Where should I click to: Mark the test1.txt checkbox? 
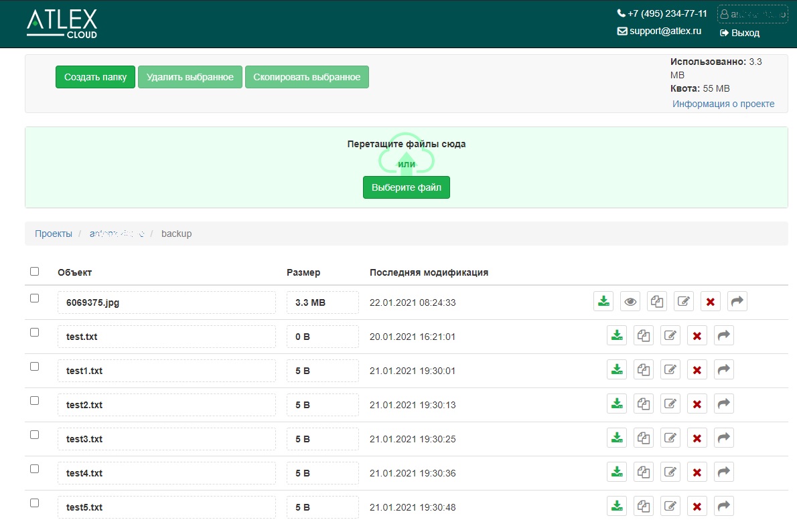[35, 366]
